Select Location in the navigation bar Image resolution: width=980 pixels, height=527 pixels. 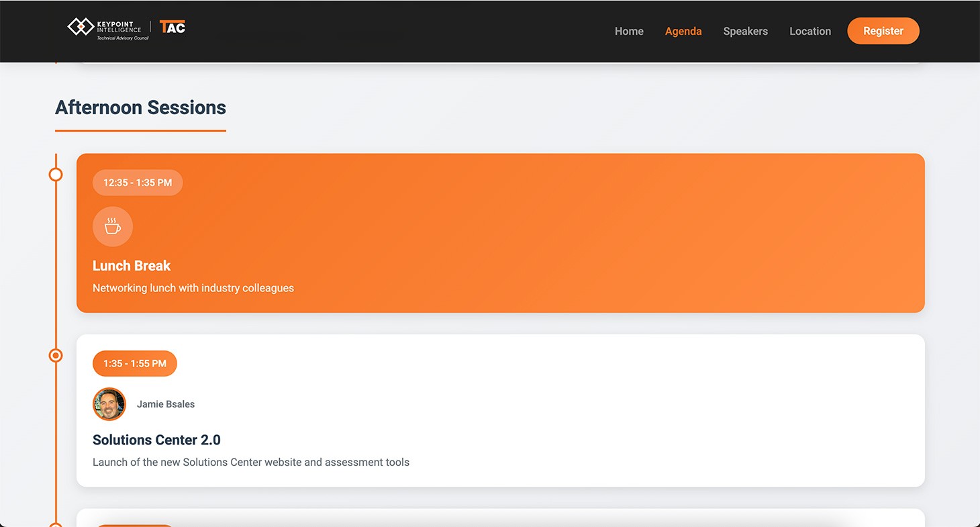810,31
